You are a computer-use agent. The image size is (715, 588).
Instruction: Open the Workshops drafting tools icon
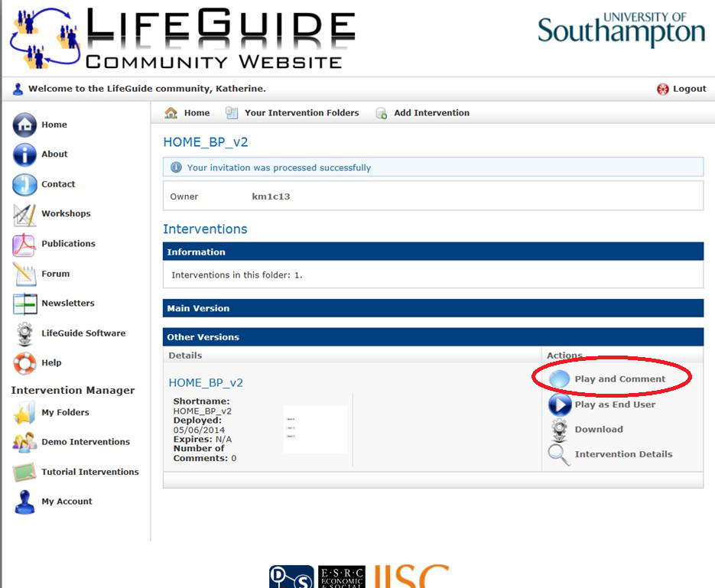click(x=24, y=215)
